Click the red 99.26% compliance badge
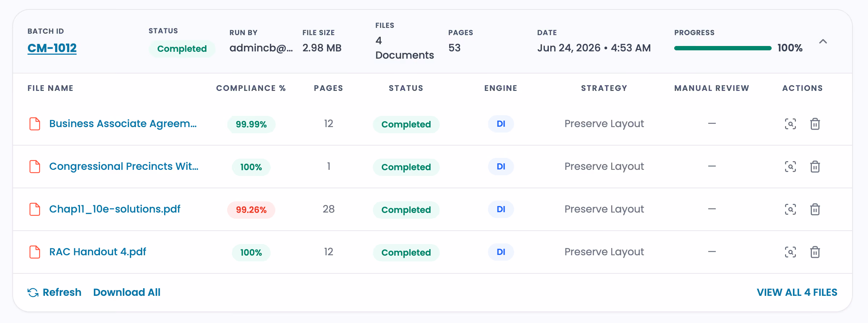 pyautogui.click(x=251, y=210)
